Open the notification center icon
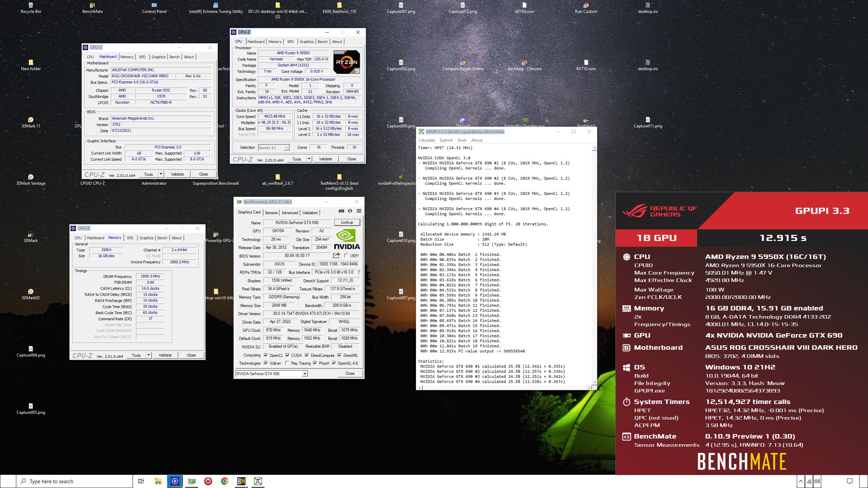Image resolution: width=868 pixels, height=488 pixels. click(x=849, y=481)
